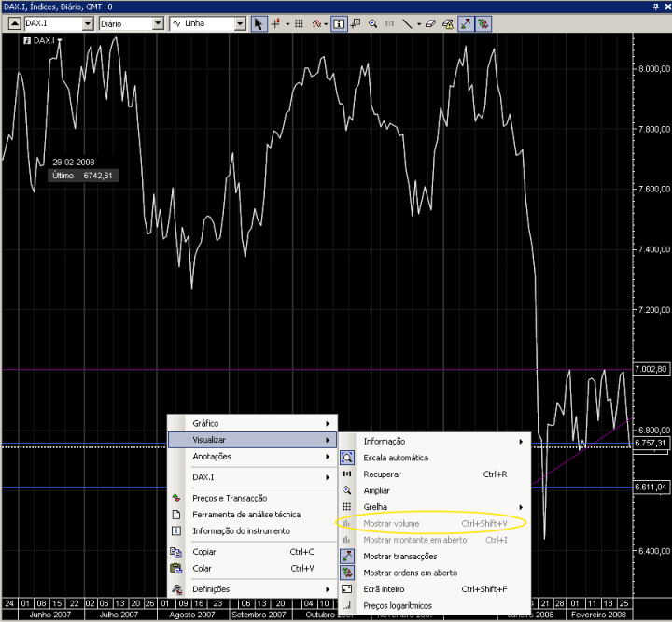Select the arrow pointer tool
Image resolution: width=672 pixels, height=622 pixels.
click(258, 23)
